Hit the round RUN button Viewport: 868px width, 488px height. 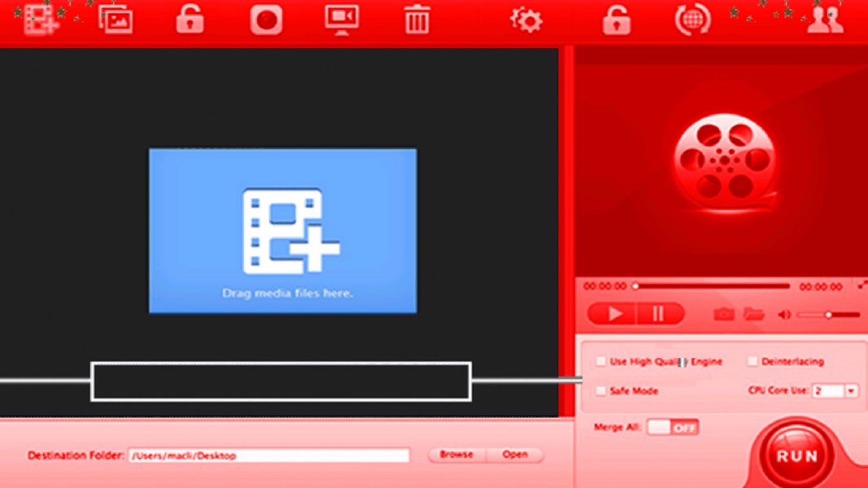pos(796,455)
